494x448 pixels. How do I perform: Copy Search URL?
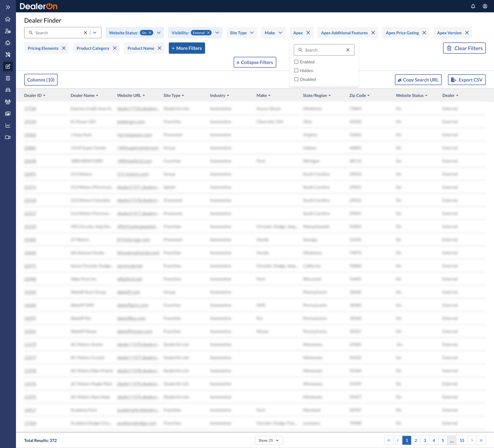[418, 80]
